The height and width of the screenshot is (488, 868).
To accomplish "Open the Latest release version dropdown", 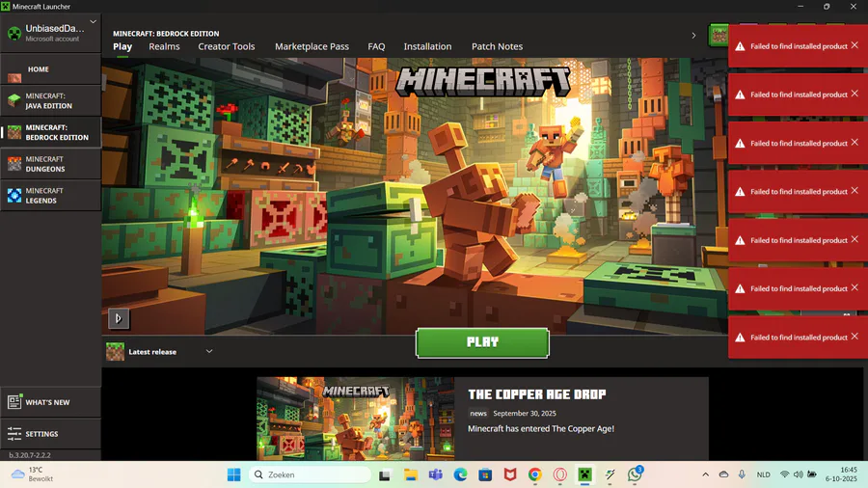I will [209, 351].
